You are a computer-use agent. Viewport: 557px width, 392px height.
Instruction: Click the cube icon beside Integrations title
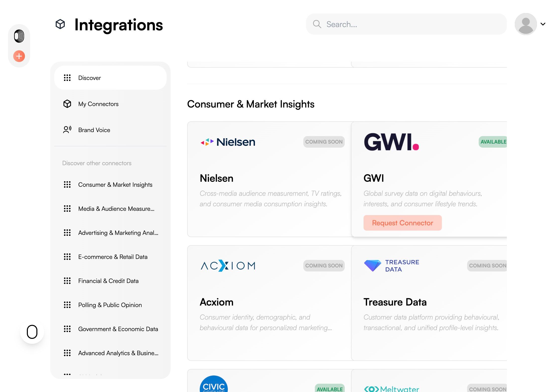(x=60, y=24)
